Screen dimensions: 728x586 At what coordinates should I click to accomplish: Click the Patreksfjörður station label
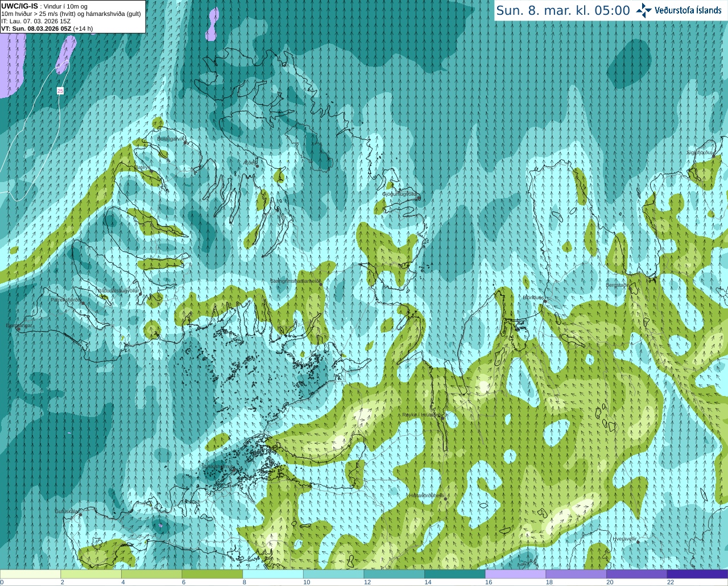(66, 299)
